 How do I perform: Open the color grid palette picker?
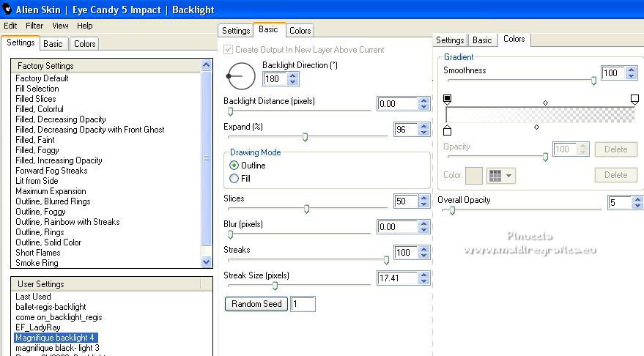501,175
